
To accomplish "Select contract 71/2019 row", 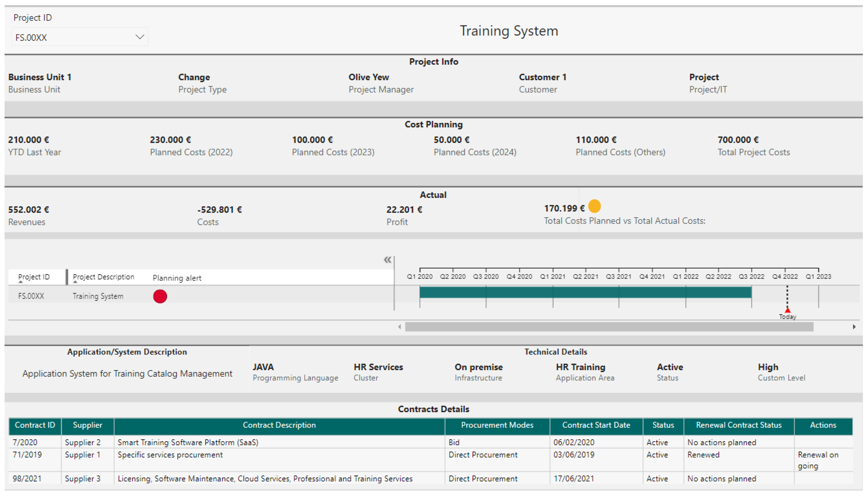I will point(27,455).
